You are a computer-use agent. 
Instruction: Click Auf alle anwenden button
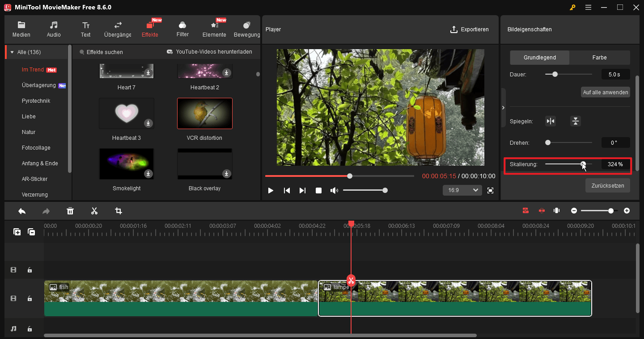point(605,92)
